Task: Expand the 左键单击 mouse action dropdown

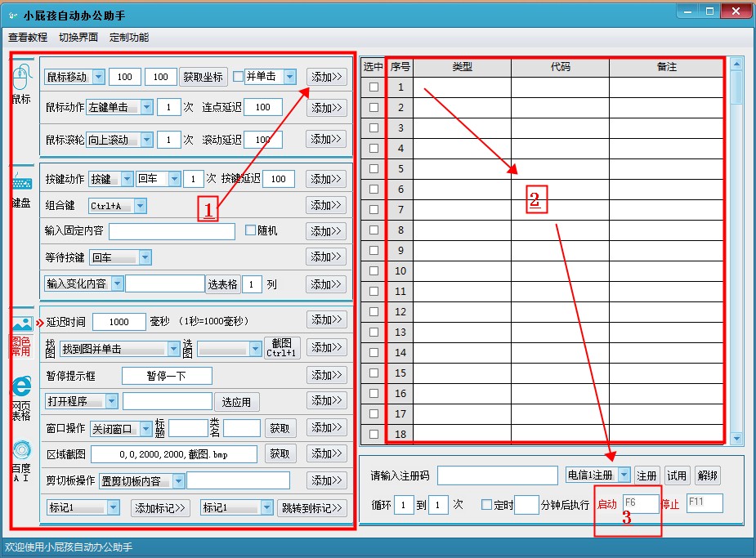Action: click(x=147, y=107)
